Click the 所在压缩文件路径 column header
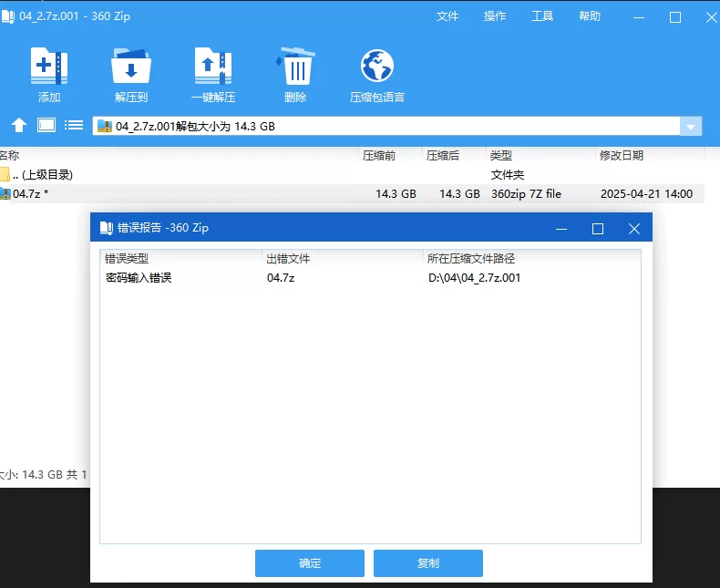Screen dimensions: 720x588 pyautogui.click(x=471, y=259)
